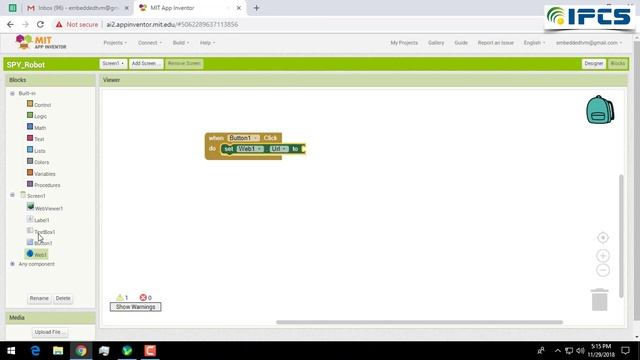Switch to the Designer view
640x360 pixels.
pos(593,64)
